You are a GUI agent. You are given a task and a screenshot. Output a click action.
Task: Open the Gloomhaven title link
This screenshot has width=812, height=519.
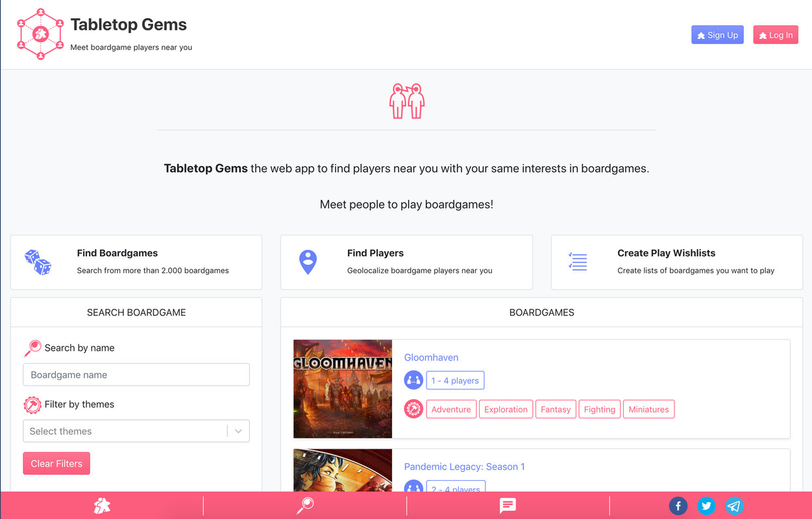pos(431,357)
